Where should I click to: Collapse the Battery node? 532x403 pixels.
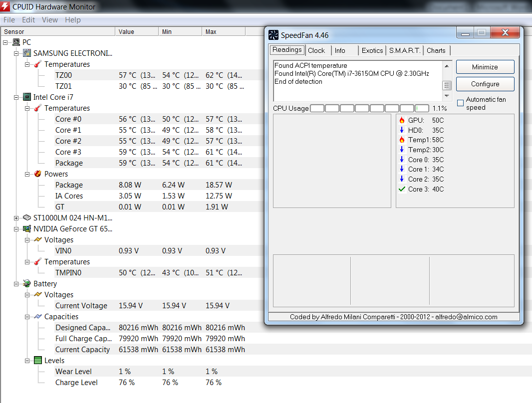point(16,284)
